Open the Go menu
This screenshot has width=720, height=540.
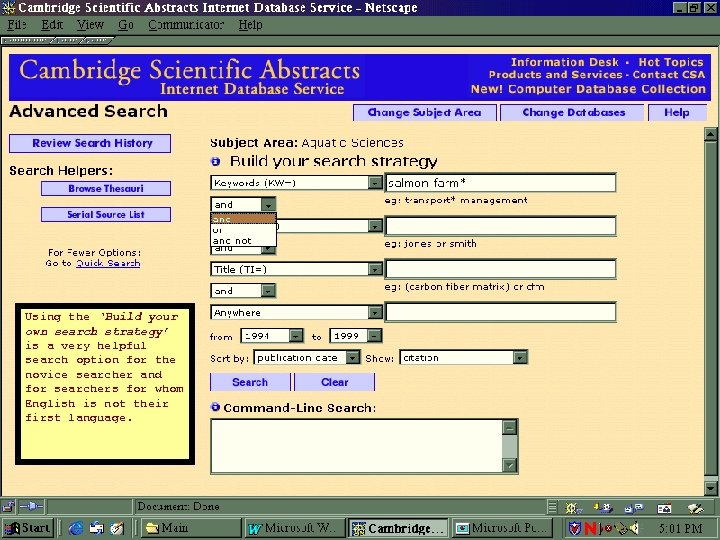(x=126, y=25)
